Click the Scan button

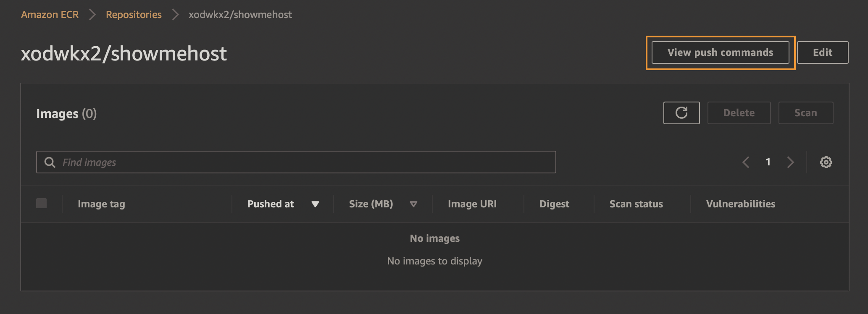click(x=806, y=113)
